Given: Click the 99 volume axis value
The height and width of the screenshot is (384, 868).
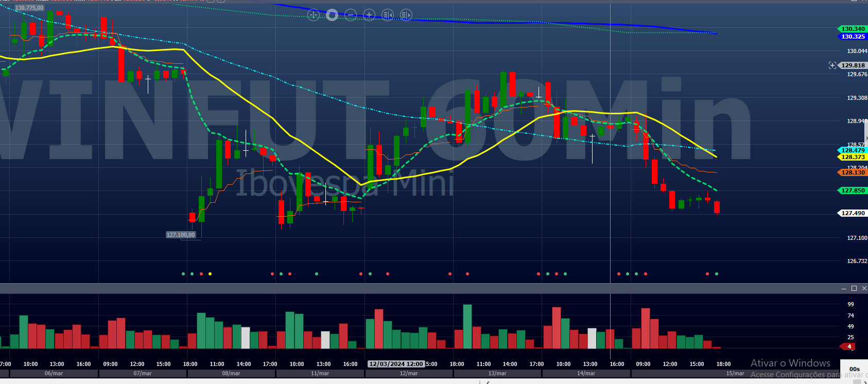Looking at the screenshot, I should pos(850,304).
